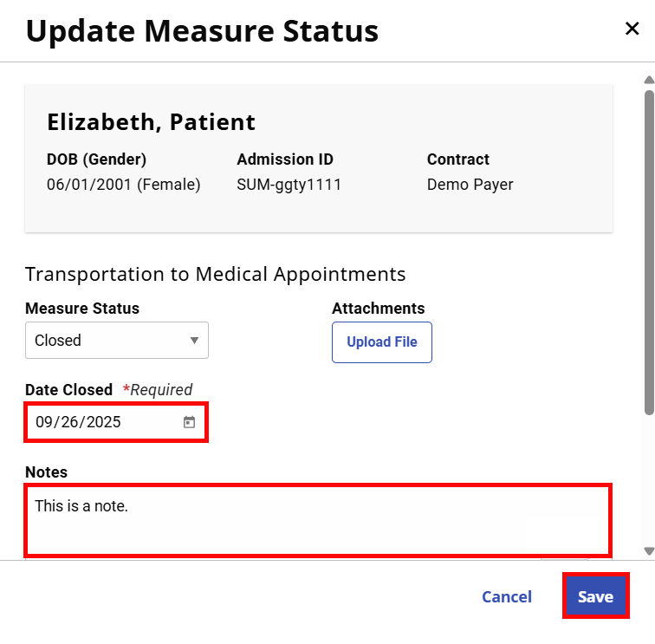Click the Date Closed field label
This screenshot has height=644, width=655.
[68, 390]
